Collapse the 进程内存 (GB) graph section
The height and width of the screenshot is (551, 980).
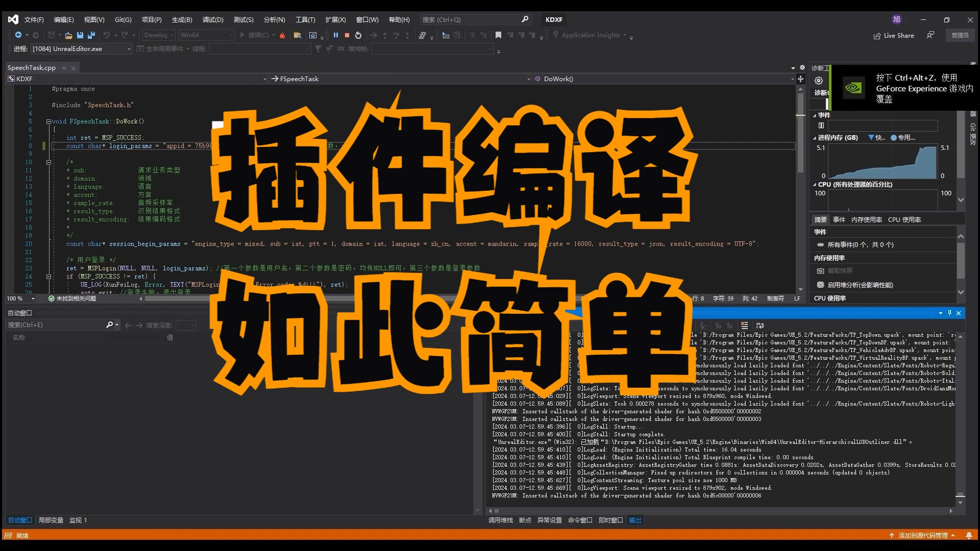(x=815, y=138)
